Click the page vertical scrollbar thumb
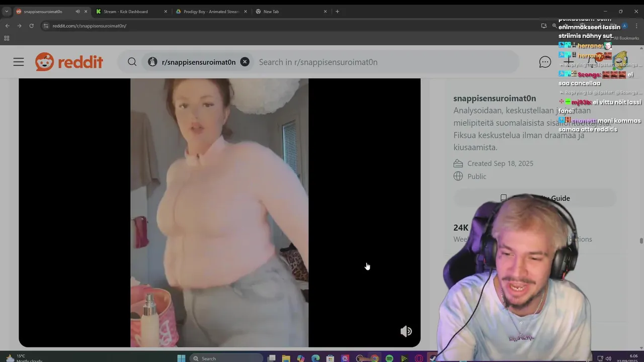This screenshot has width=644, height=362. [641, 240]
